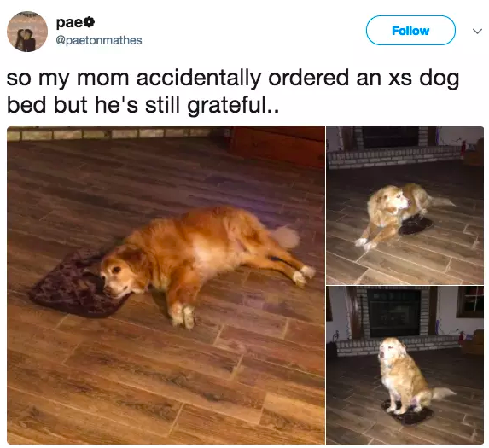Image resolution: width=489 pixels, height=448 pixels.
Task: Click the tiny brown dog bed in large photo
Action: pos(75,283)
